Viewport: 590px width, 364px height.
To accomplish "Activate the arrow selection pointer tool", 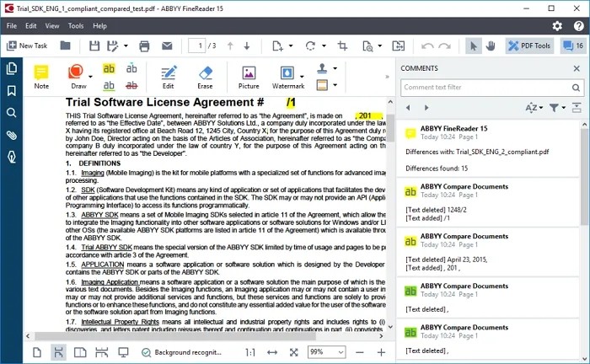I will (x=474, y=45).
